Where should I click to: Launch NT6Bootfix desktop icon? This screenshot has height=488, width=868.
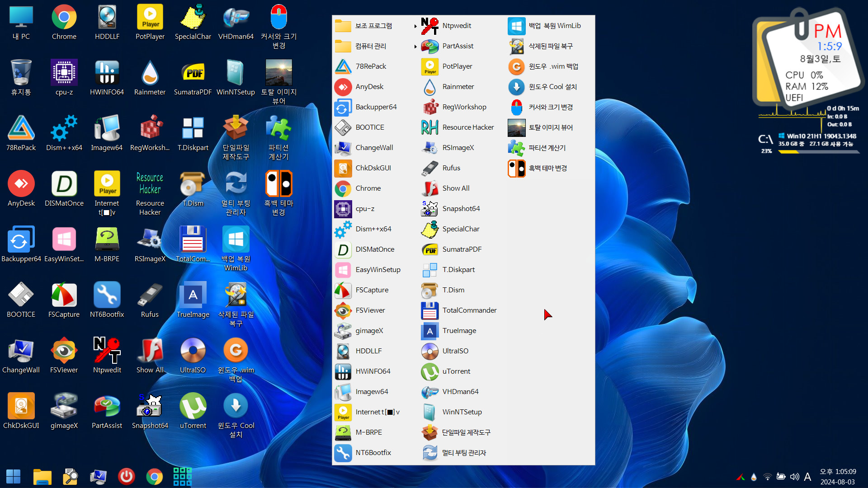tap(107, 300)
